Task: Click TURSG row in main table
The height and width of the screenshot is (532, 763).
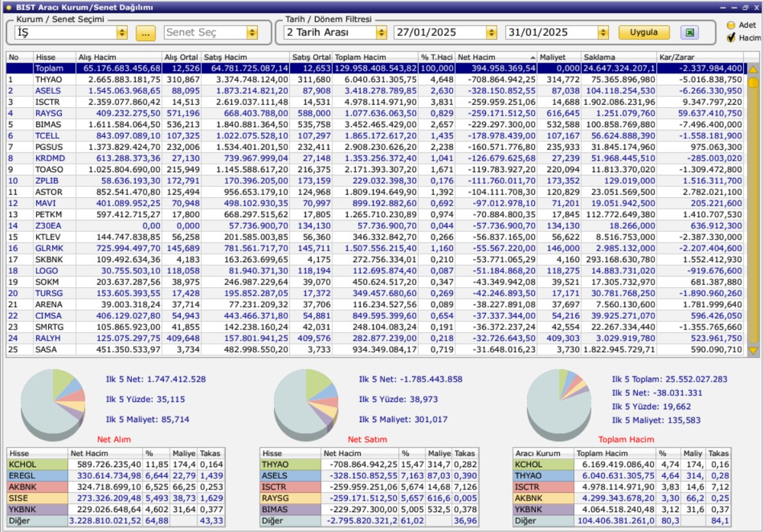Action: [375, 293]
